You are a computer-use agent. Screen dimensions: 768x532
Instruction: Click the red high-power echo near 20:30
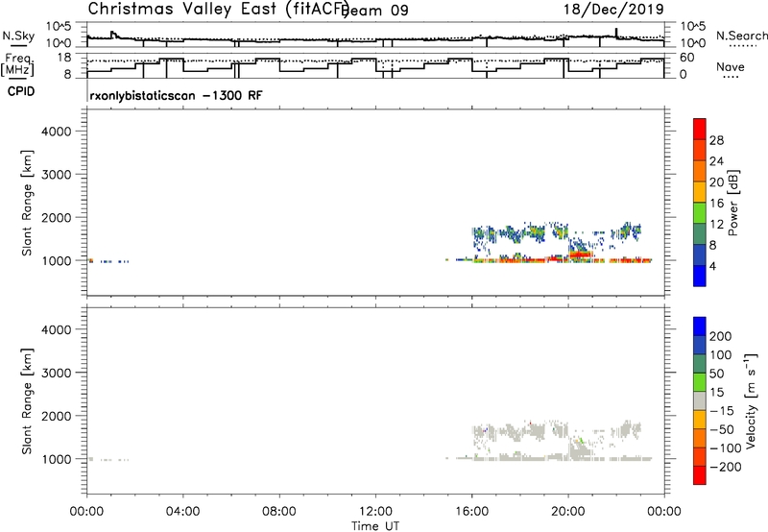[x=581, y=254]
